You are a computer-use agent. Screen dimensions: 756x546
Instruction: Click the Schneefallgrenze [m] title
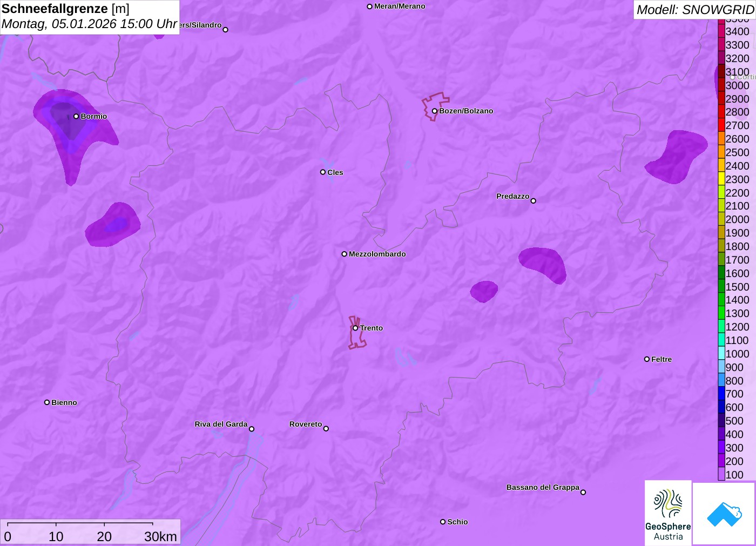point(65,9)
